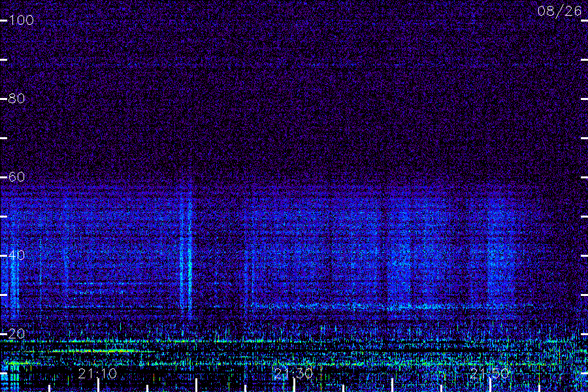Click the 40 frequency axis label

pyautogui.click(x=17, y=255)
